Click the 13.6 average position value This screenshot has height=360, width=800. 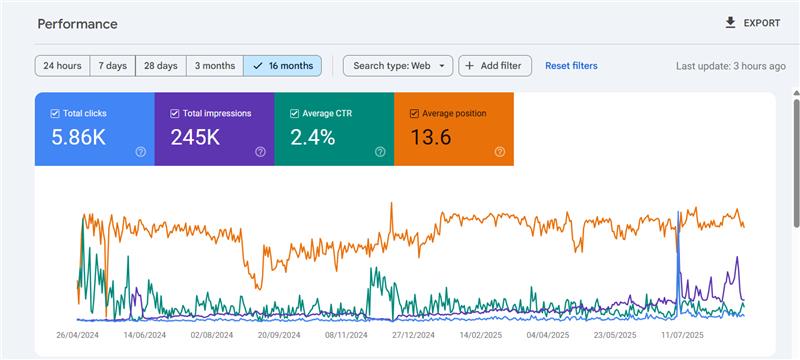pyautogui.click(x=431, y=137)
